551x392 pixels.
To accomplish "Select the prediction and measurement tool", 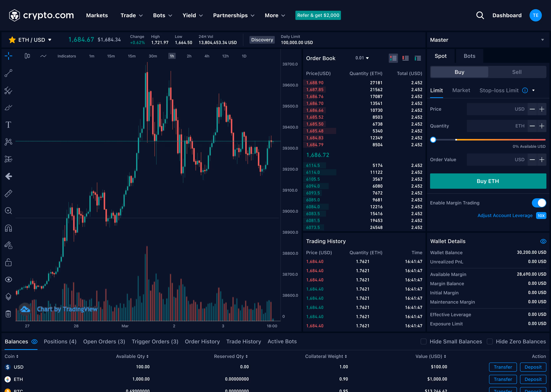I will point(8,159).
